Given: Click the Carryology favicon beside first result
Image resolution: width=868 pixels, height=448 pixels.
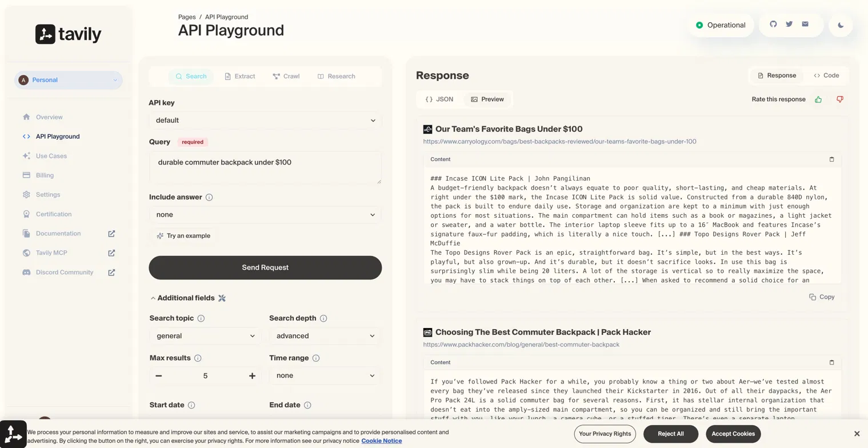Looking at the screenshot, I should (x=427, y=129).
